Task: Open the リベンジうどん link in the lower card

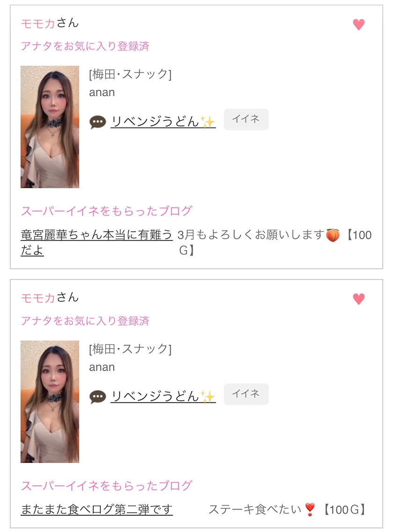Action: (x=155, y=396)
